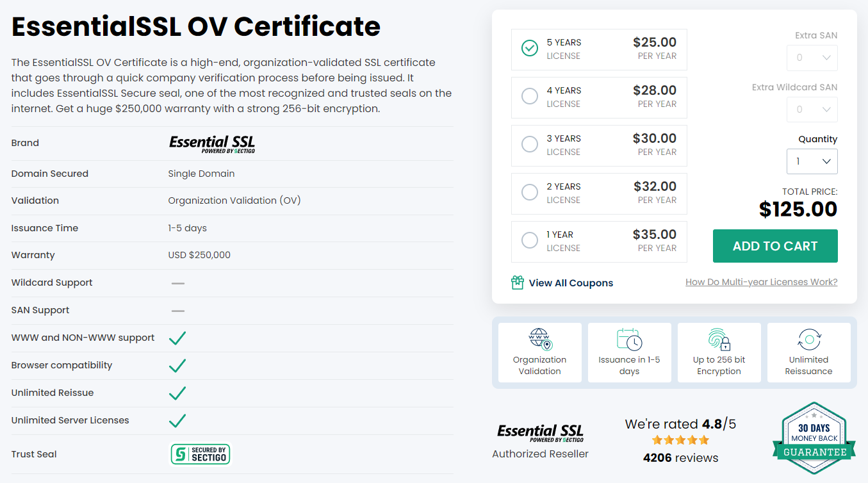Open the Extra SAN dropdown
868x483 pixels.
tap(812, 58)
